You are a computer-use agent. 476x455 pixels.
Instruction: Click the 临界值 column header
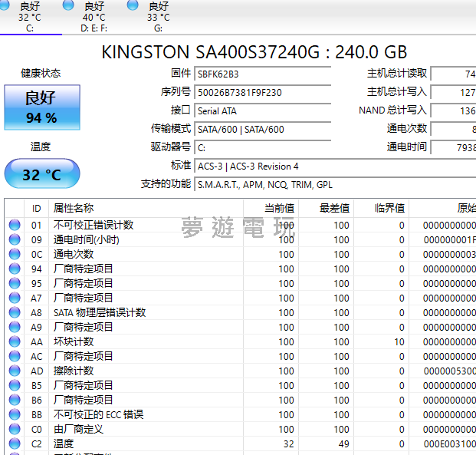point(381,208)
